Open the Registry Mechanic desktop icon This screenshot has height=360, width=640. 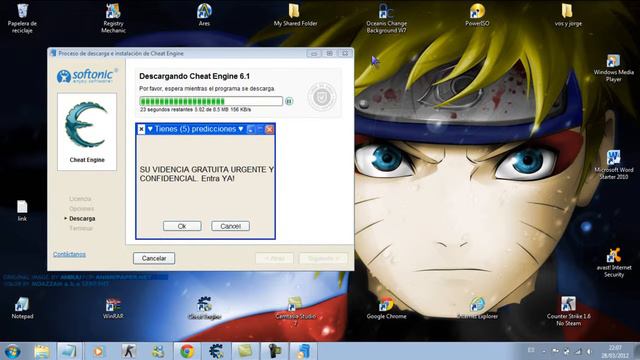(113, 18)
